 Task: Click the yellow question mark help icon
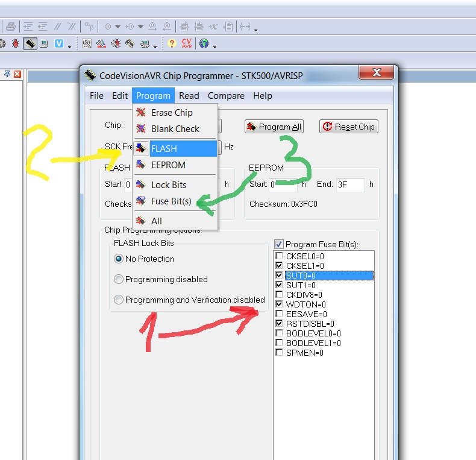click(172, 44)
